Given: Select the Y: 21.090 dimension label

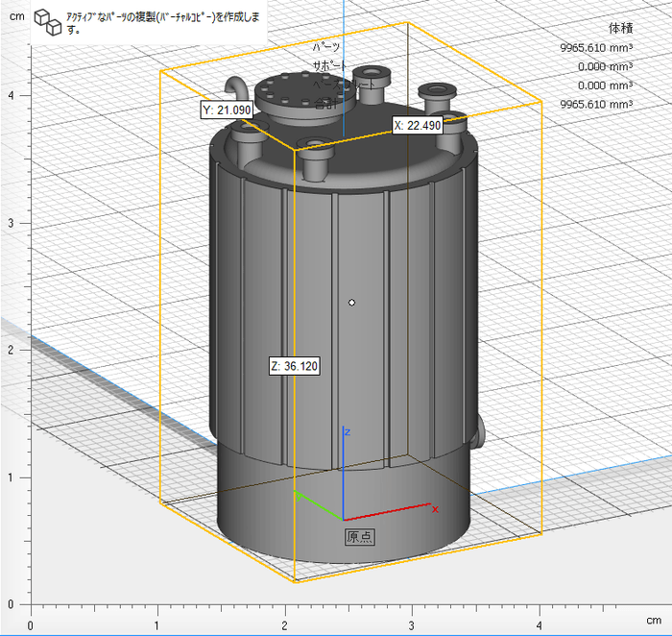Looking at the screenshot, I should [x=227, y=110].
